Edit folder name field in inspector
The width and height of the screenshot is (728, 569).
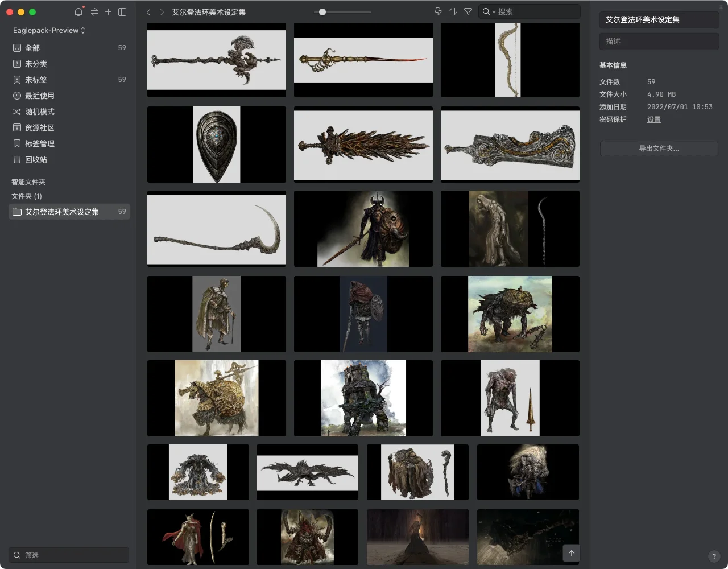click(659, 19)
